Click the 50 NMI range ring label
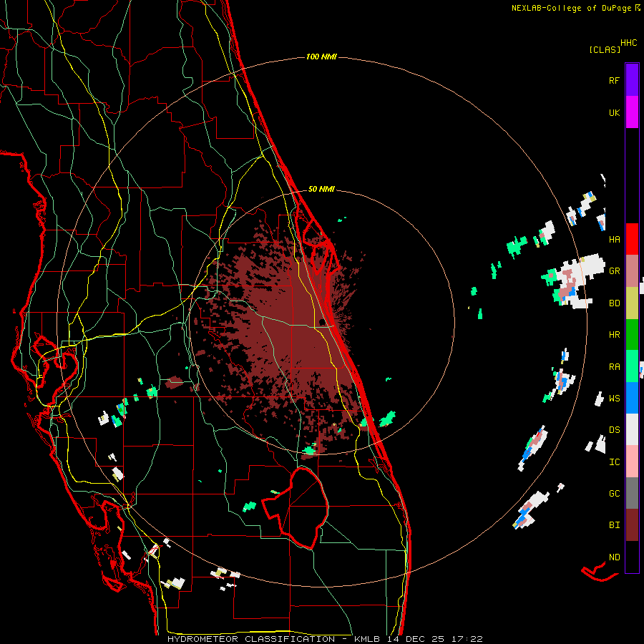644x644 pixels. (x=321, y=189)
